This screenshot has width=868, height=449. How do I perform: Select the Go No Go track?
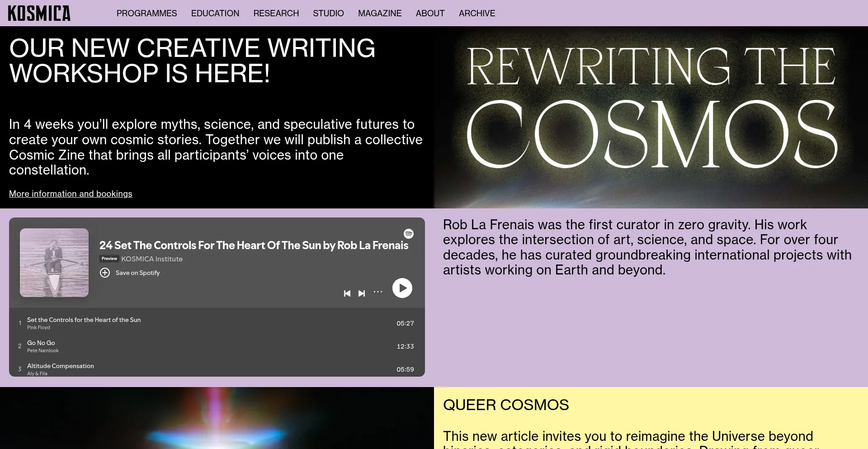(41, 343)
